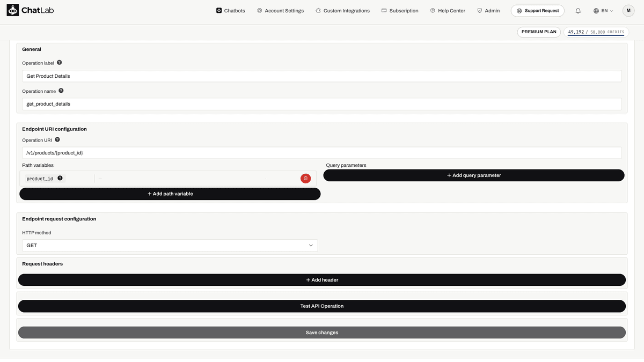The width and height of the screenshot is (644, 362).
Task: Click the Admin shield icon
Action: coord(479,10)
